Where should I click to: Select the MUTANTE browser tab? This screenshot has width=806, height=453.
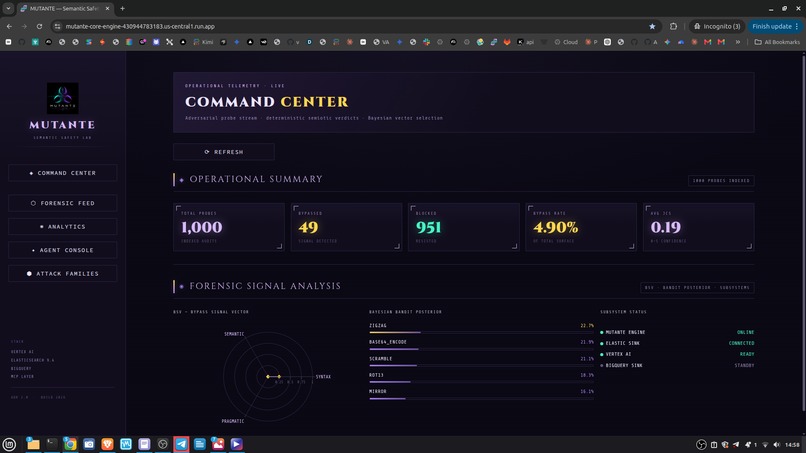tap(65, 9)
